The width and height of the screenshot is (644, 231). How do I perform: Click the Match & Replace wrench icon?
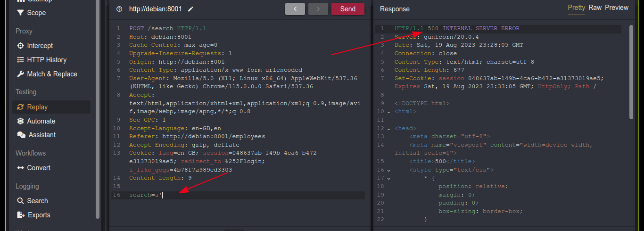[x=20, y=74]
